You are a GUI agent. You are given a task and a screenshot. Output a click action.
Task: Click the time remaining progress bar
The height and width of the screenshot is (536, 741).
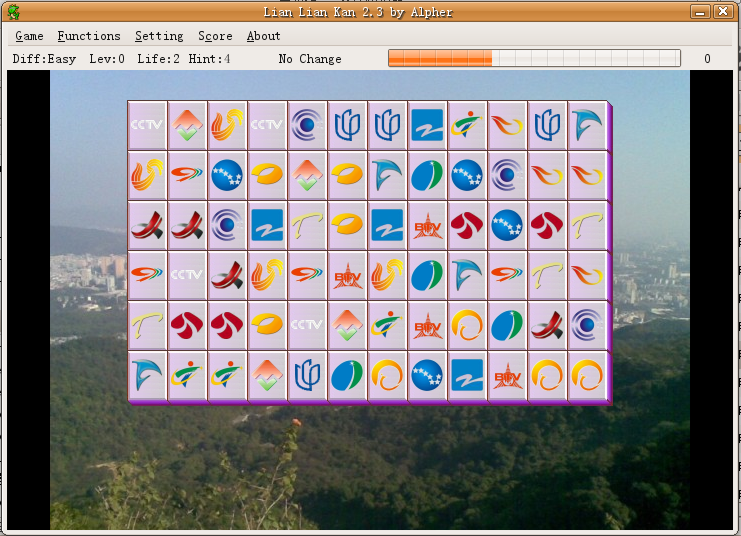point(534,59)
